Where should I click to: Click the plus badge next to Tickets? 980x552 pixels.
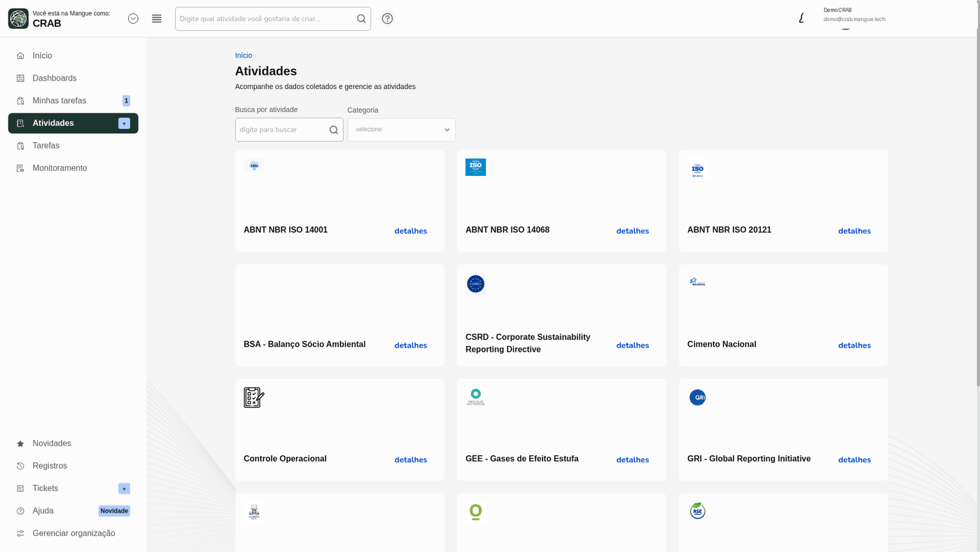coord(124,488)
